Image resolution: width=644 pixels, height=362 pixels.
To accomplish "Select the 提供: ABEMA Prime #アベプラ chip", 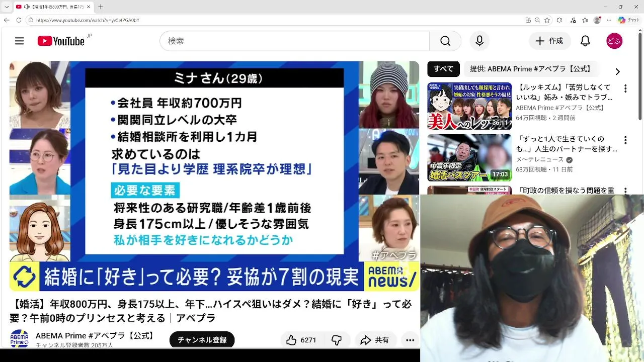I will [x=530, y=69].
